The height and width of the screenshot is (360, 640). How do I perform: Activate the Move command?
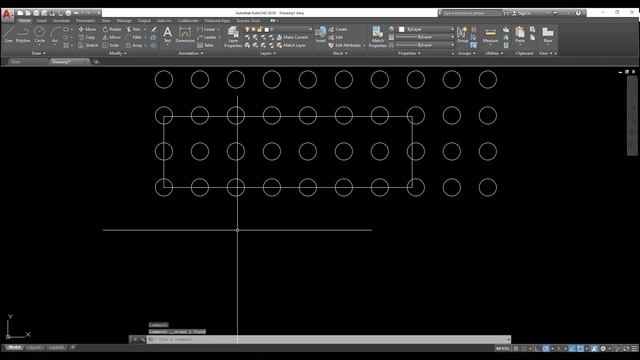click(x=87, y=29)
